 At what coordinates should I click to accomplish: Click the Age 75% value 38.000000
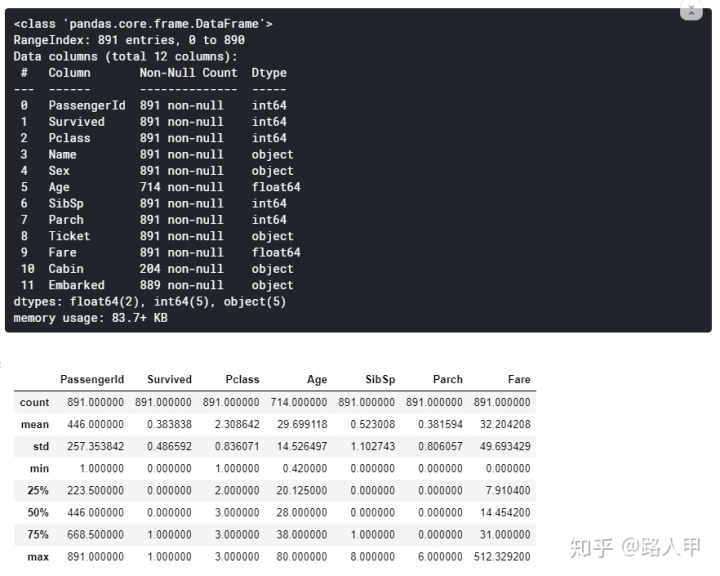pyautogui.click(x=302, y=535)
